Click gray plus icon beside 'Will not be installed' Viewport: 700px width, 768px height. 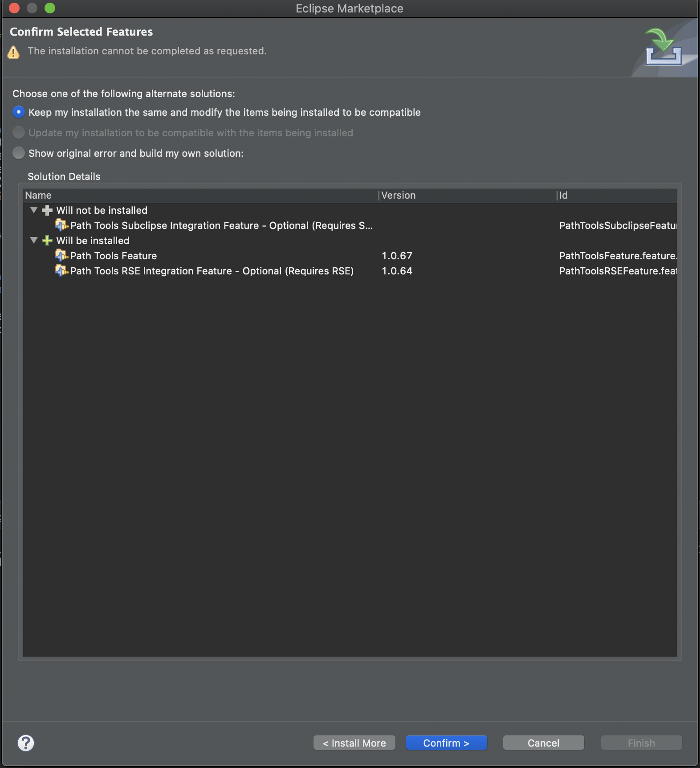point(47,210)
